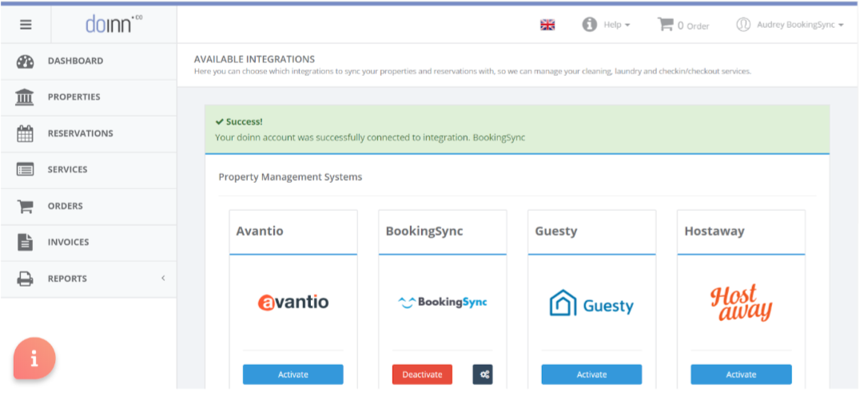Click the doinn logo

pyautogui.click(x=114, y=24)
